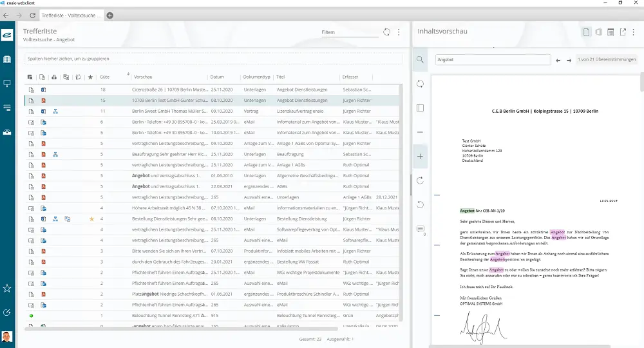The height and width of the screenshot is (348, 644).
Task: Select the Produktbroschüre Schindler row
Action: pos(211,294)
